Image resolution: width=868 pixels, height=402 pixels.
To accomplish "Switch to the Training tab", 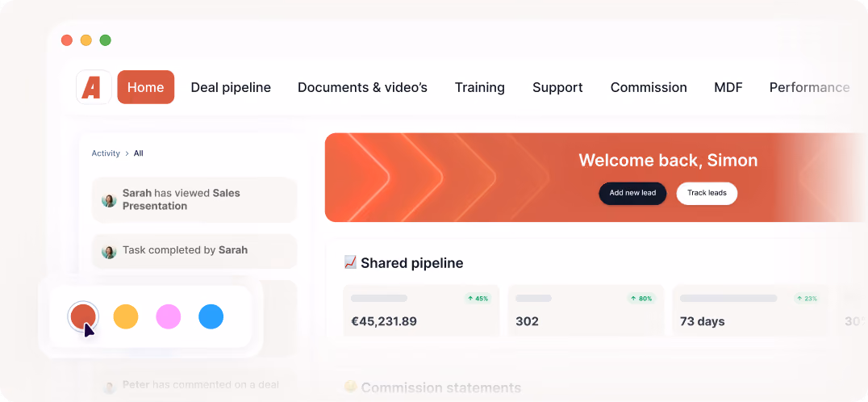I will pos(480,87).
